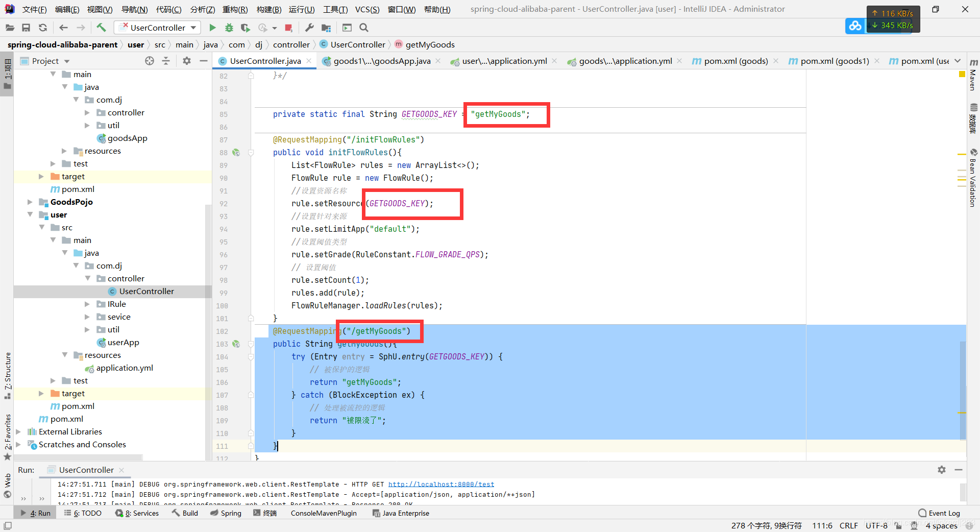Click the locate-in-project target icon
This screenshot has height=532, width=980.
pos(150,61)
